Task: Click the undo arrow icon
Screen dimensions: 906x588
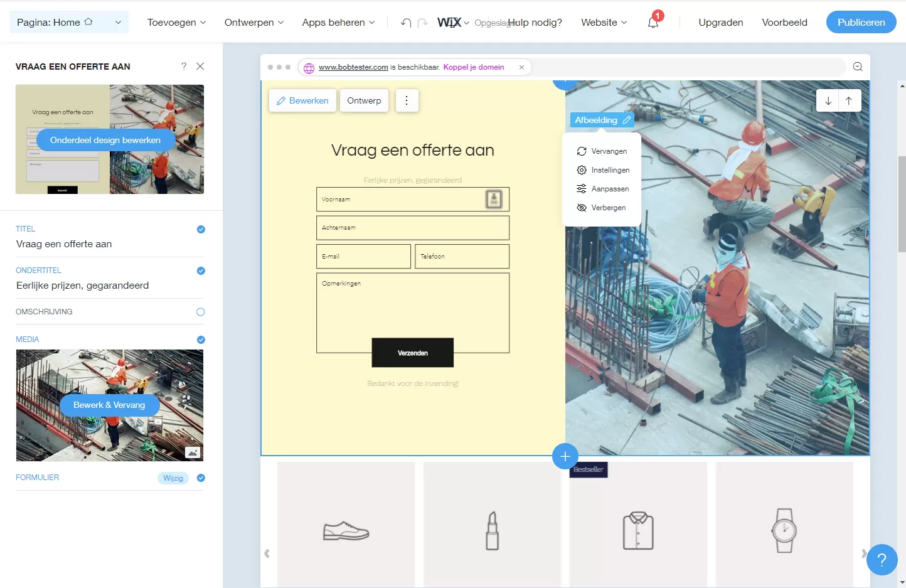Action: click(x=406, y=23)
